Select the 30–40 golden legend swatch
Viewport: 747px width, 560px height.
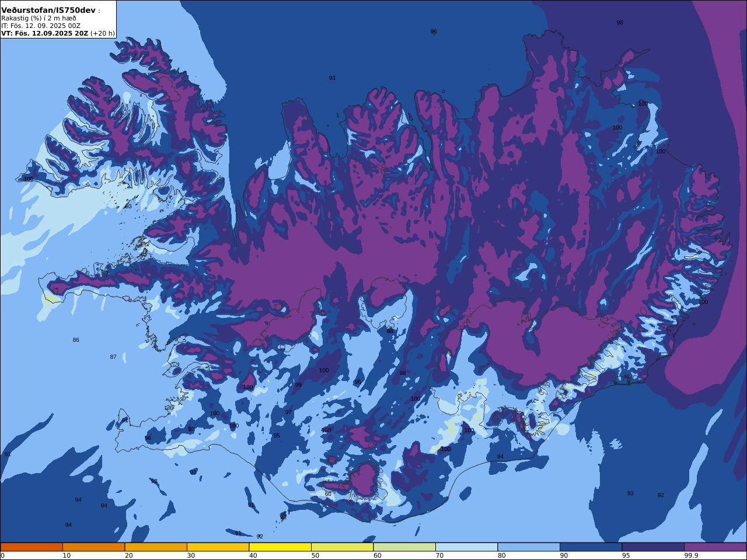pos(218,547)
